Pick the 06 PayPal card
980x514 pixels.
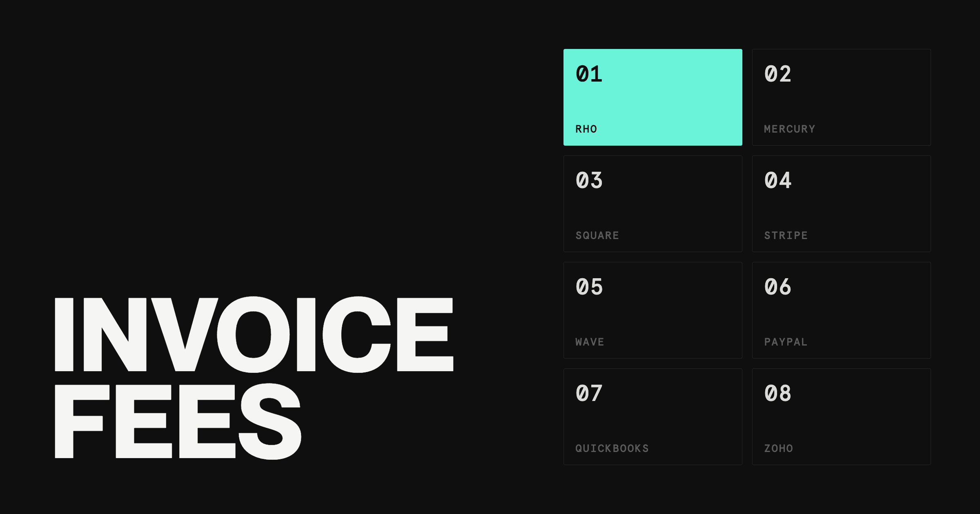pos(841,310)
